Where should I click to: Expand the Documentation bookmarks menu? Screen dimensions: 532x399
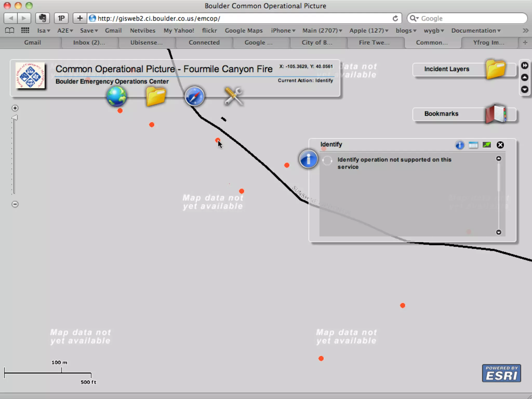tap(476, 31)
